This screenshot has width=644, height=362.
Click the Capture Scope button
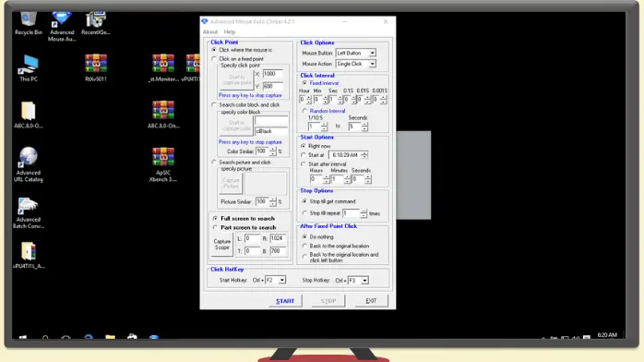pyautogui.click(x=222, y=245)
